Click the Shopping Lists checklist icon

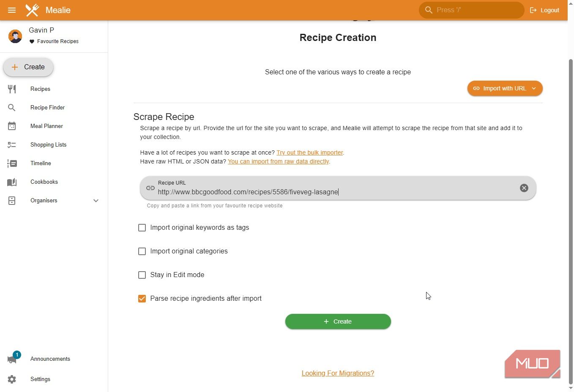coord(12,144)
